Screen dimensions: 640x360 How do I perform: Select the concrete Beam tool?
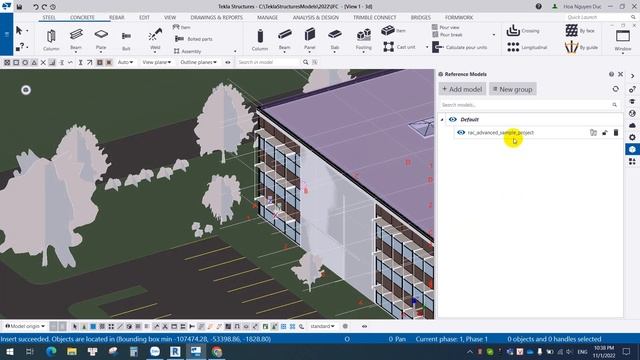pyautogui.click(x=285, y=39)
